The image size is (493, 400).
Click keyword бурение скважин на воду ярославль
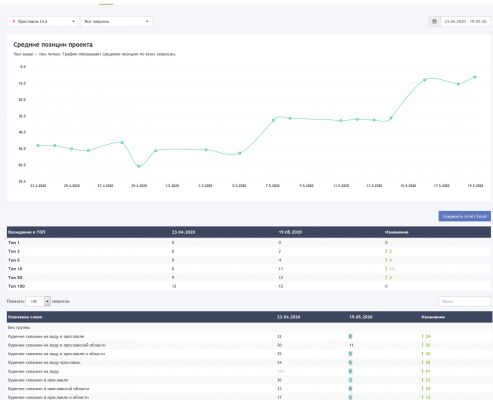click(44, 362)
